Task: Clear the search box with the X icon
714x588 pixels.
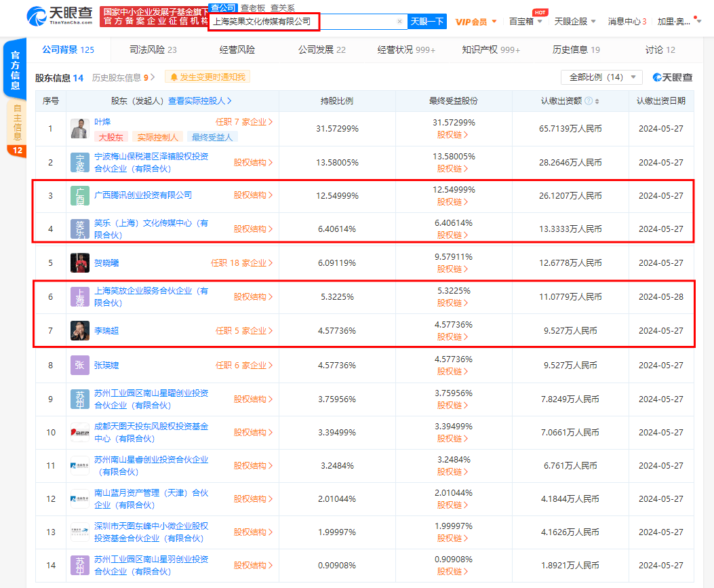Action: (399, 22)
